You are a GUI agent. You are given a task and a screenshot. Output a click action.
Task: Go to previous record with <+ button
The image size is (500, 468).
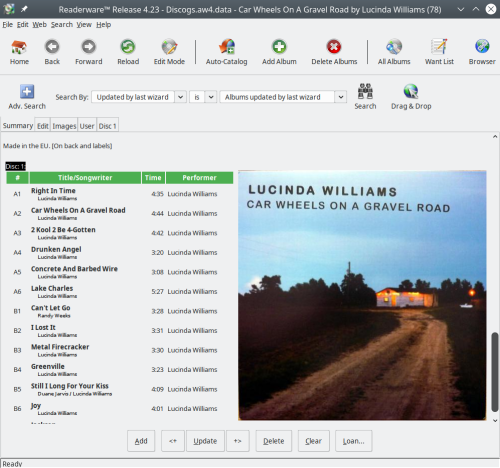pyautogui.click(x=173, y=441)
